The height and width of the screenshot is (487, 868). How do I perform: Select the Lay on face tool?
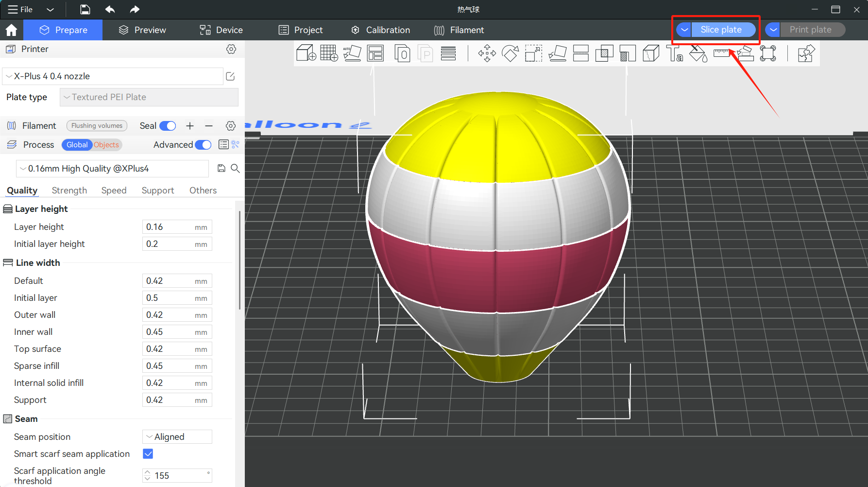(557, 53)
